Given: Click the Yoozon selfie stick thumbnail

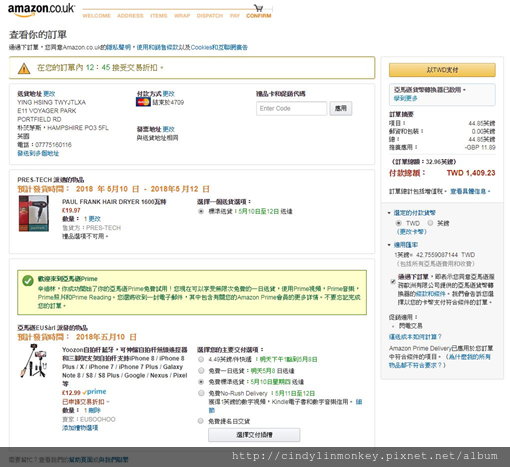Looking at the screenshot, I should 34,361.
